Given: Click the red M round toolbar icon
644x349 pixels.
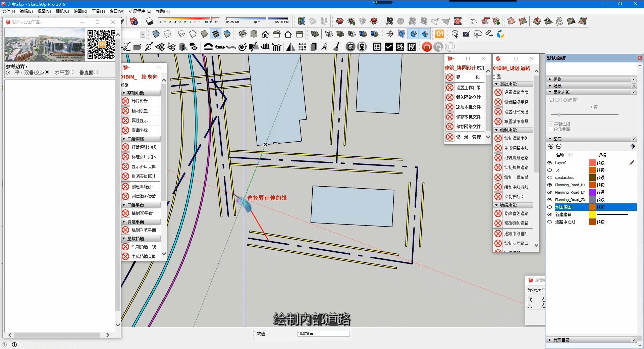Looking at the screenshot, I should (x=427, y=47).
